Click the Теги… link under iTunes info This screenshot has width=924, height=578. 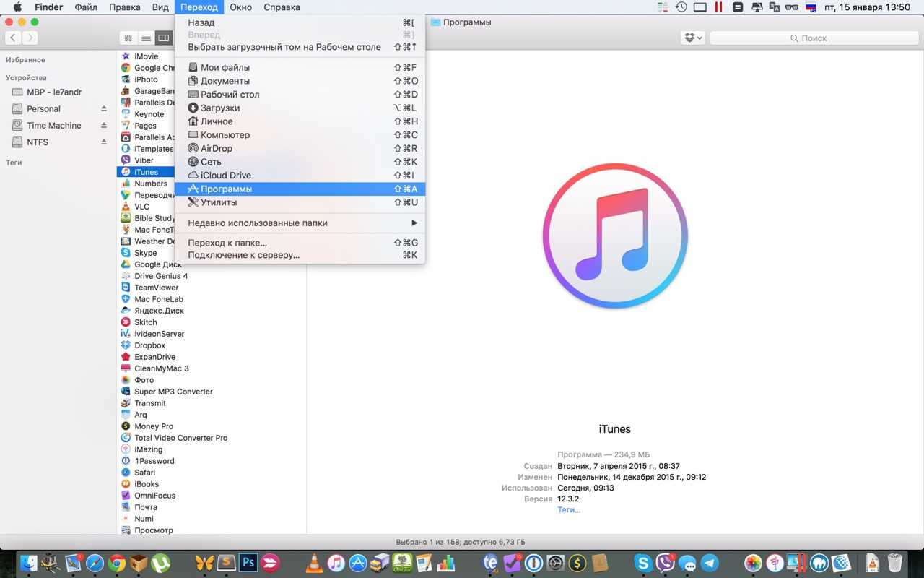click(569, 509)
